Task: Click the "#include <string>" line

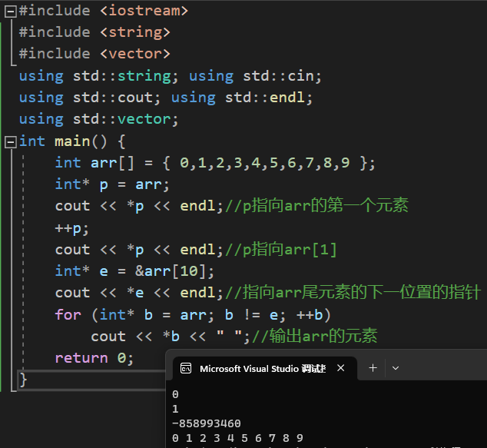Action: 94,32
